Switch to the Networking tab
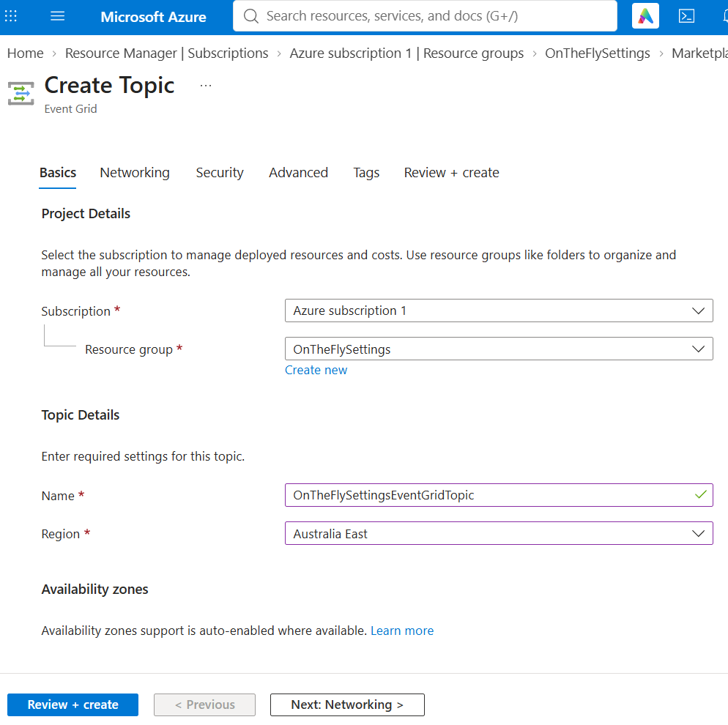The height and width of the screenshot is (725, 728). [x=135, y=173]
